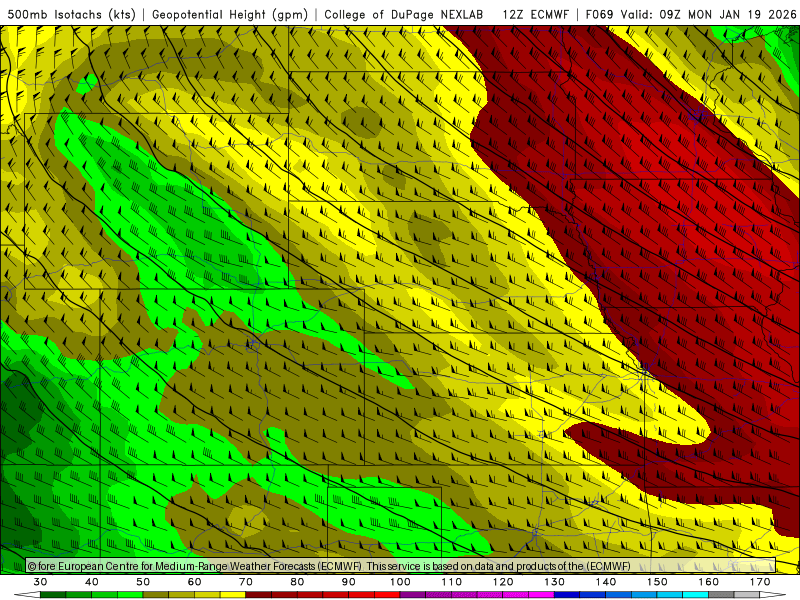
Task: Click the "F069" forecast hour label
Action: pyautogui.click(x=599, y=14)
